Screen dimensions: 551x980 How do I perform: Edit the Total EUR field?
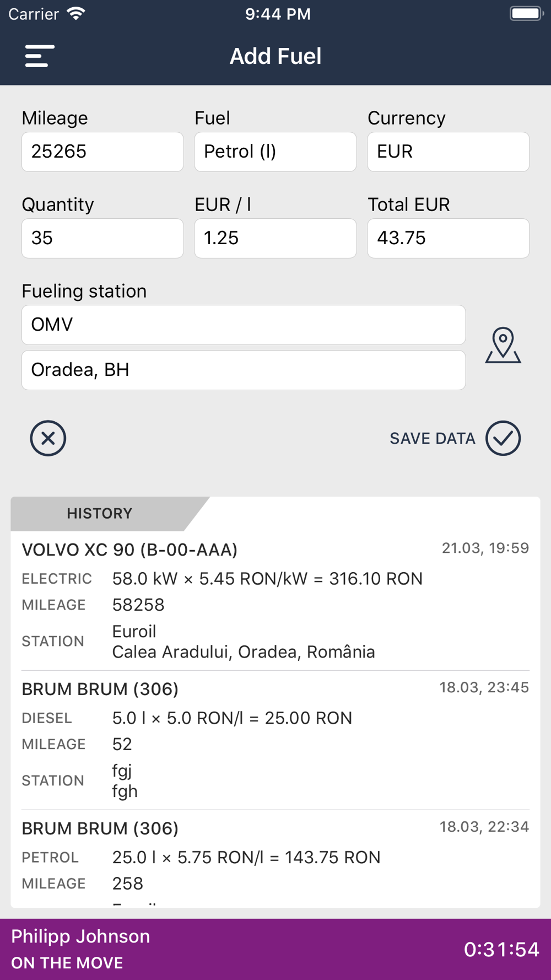pos(449,238)
